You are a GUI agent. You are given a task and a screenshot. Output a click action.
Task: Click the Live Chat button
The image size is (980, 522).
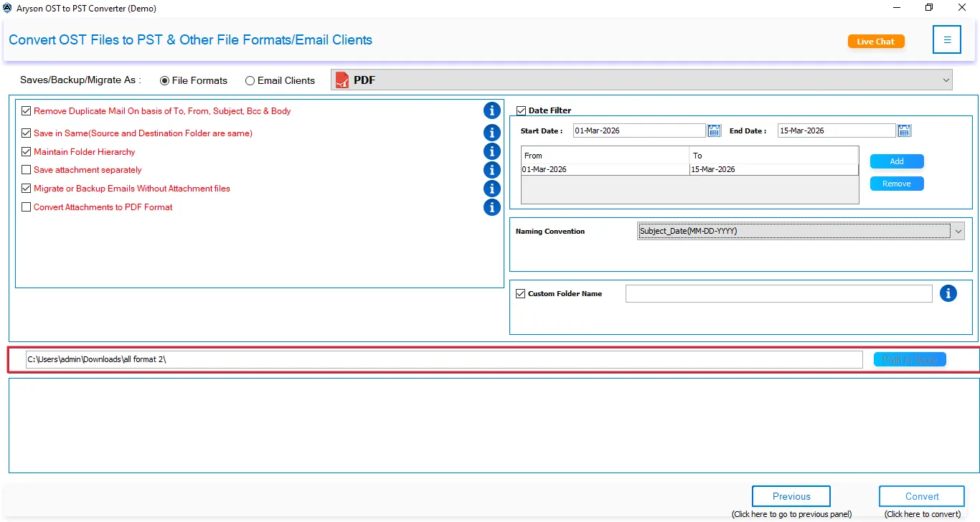click(x=875, y=41)
